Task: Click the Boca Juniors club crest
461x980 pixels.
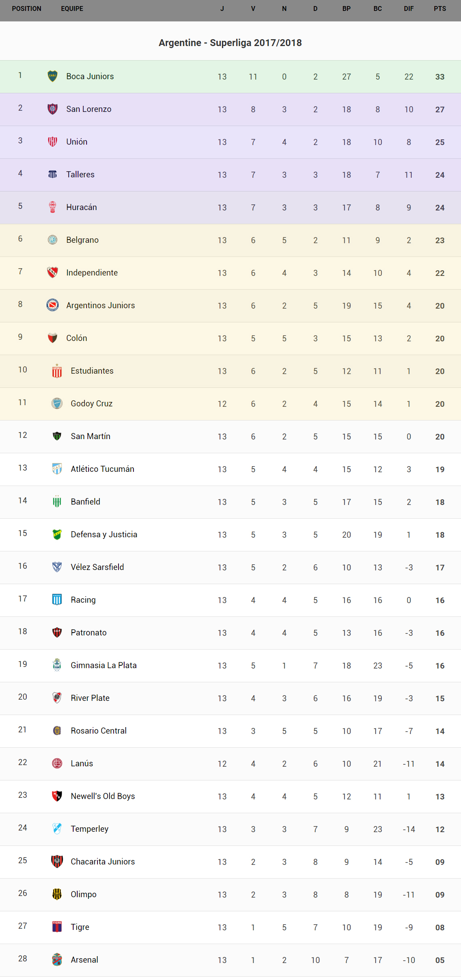Action: point(53,76)
